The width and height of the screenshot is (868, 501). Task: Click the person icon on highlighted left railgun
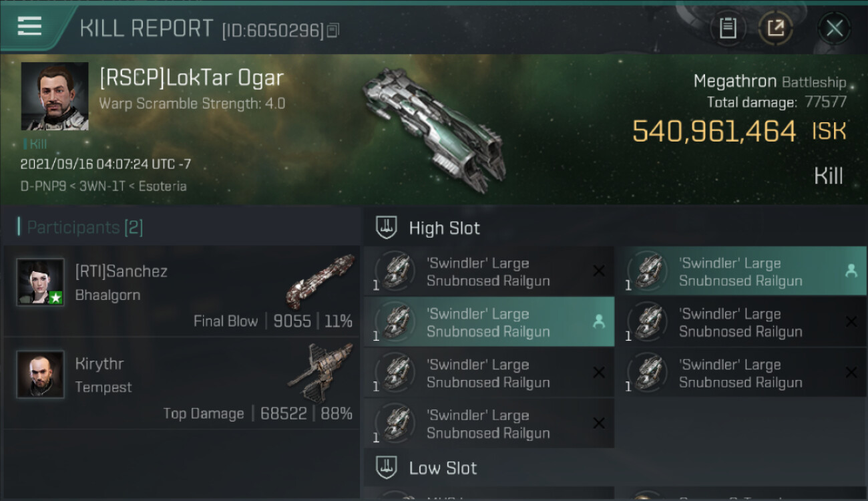pos(599,322)
